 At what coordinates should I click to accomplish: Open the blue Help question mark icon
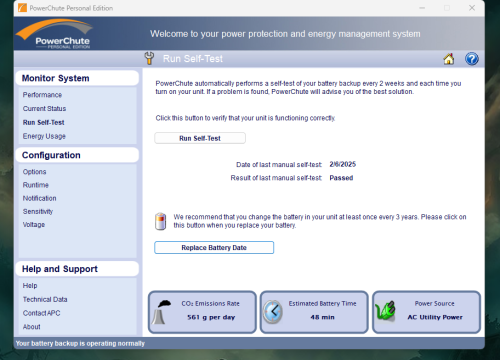point(472,59)
